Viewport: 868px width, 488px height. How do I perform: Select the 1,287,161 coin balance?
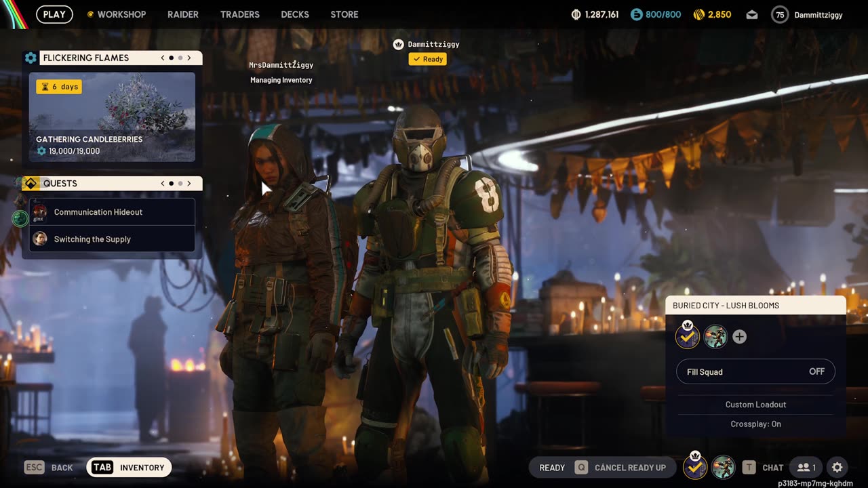point(601,14)
